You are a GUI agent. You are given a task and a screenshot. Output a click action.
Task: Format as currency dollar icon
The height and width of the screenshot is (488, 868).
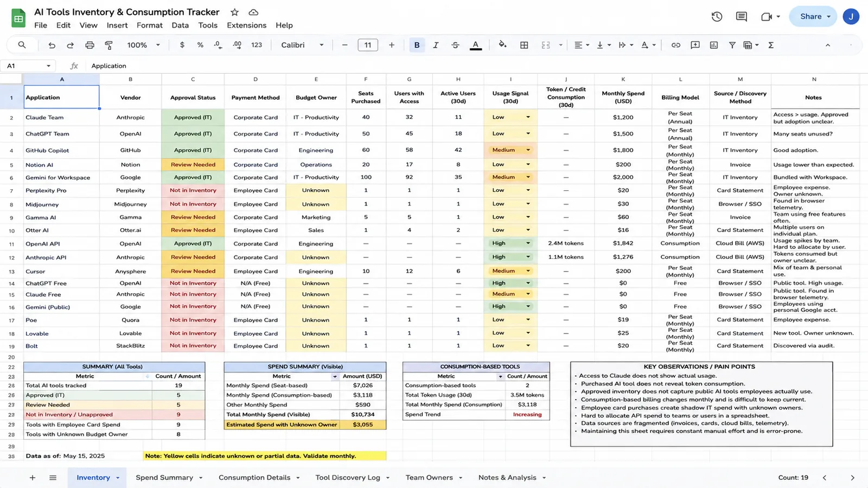(182, 45)
